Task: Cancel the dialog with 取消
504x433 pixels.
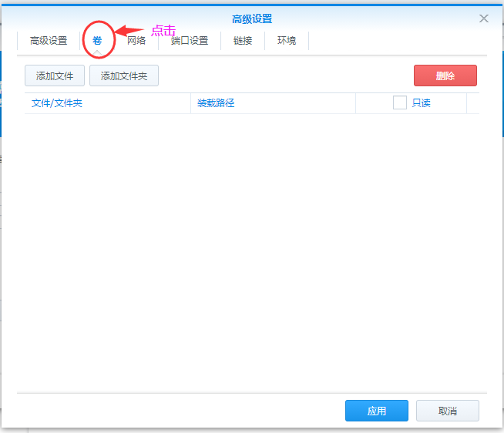Action: [x=448, y=411]
